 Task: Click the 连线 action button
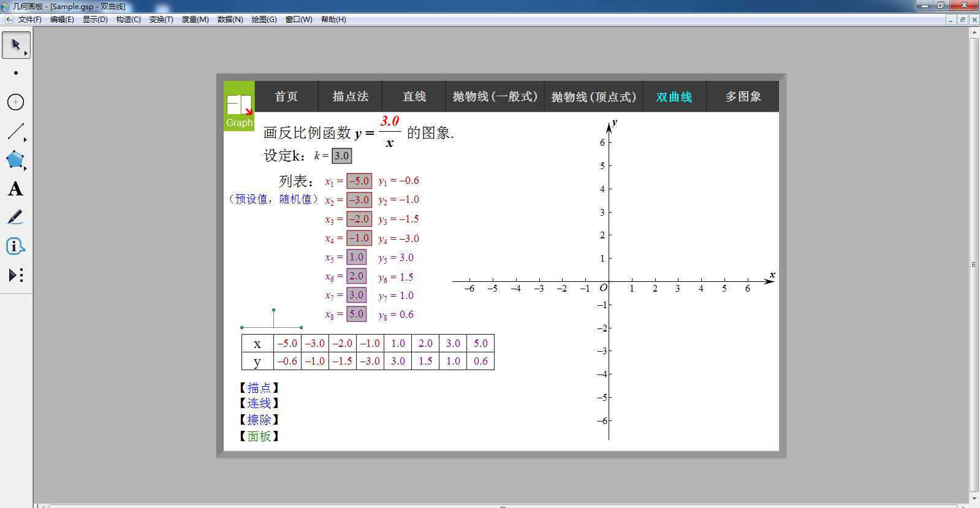pos(259,403)
